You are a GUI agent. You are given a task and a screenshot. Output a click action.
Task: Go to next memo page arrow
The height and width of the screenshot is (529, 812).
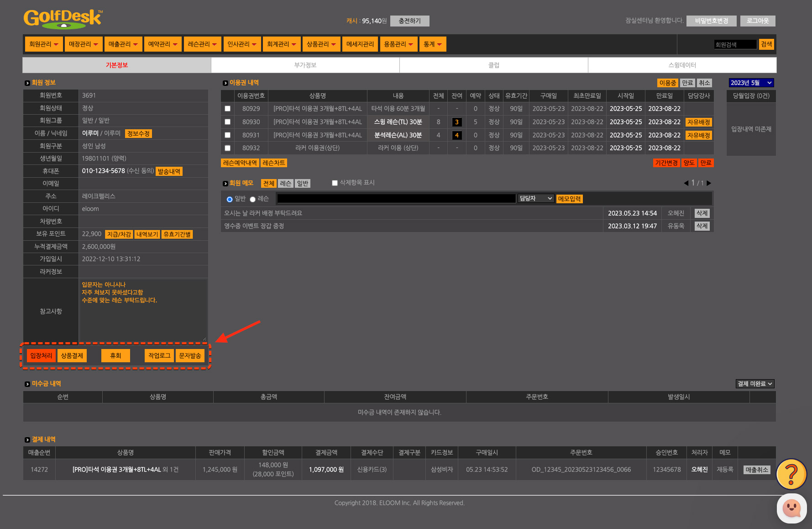pyautogui.click(x=709, y=183)
